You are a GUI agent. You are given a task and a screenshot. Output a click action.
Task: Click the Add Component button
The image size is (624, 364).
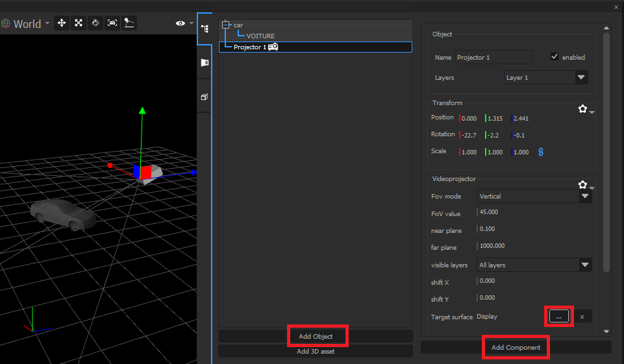point(516,347)
